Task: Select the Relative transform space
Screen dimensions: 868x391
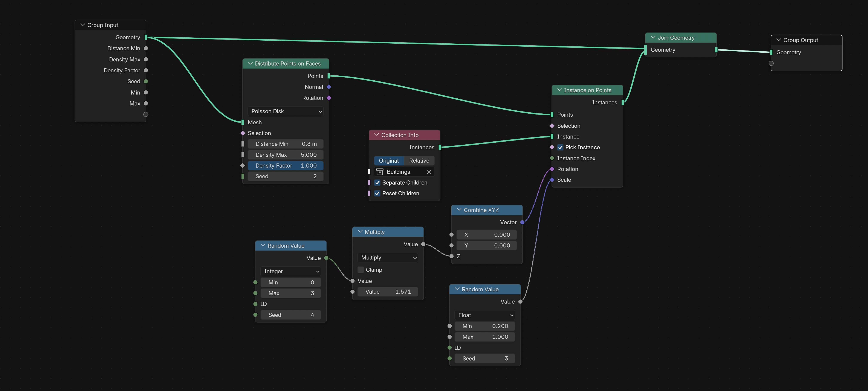Action: tap(419, 161)
